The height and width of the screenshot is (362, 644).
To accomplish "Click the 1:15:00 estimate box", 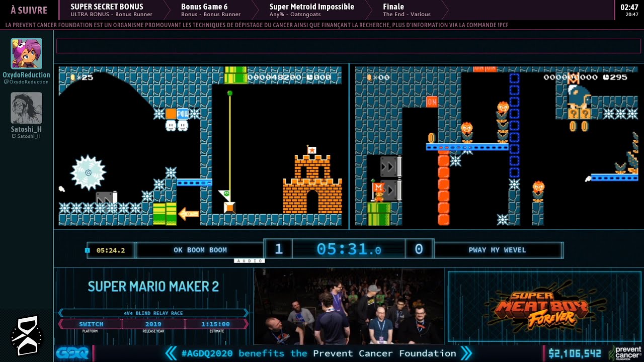I will [x=217, y=324].
